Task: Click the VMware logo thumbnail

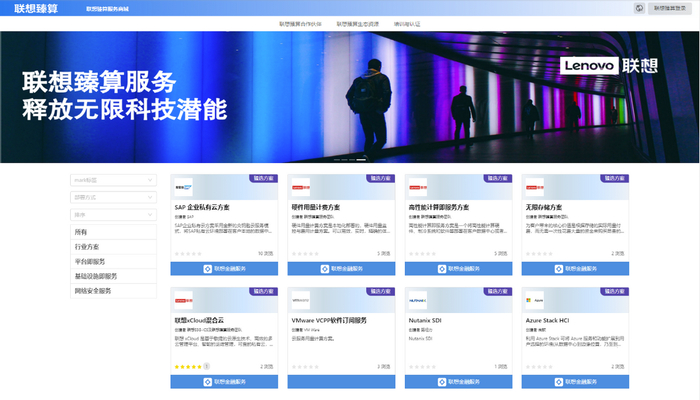Action: point(300,300)
